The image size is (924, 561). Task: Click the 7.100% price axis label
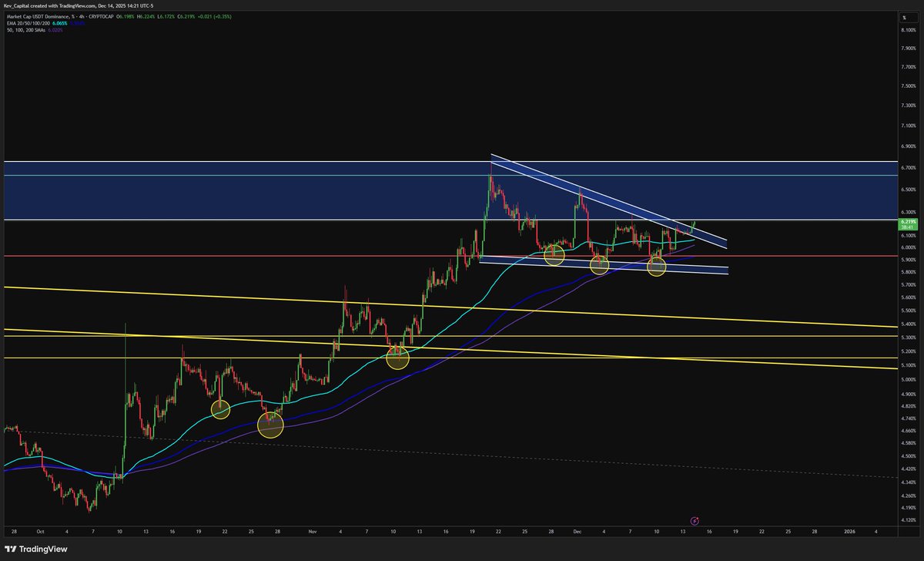[x=907, y=126]
